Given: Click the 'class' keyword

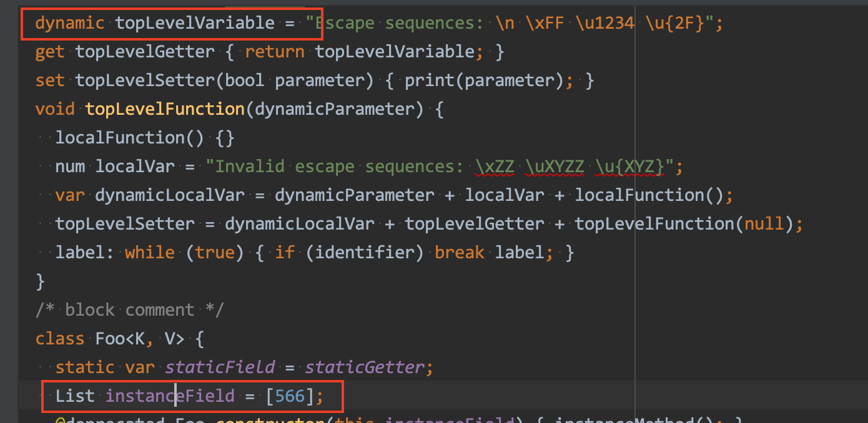Looking at the screenshot, I should 60,338.
